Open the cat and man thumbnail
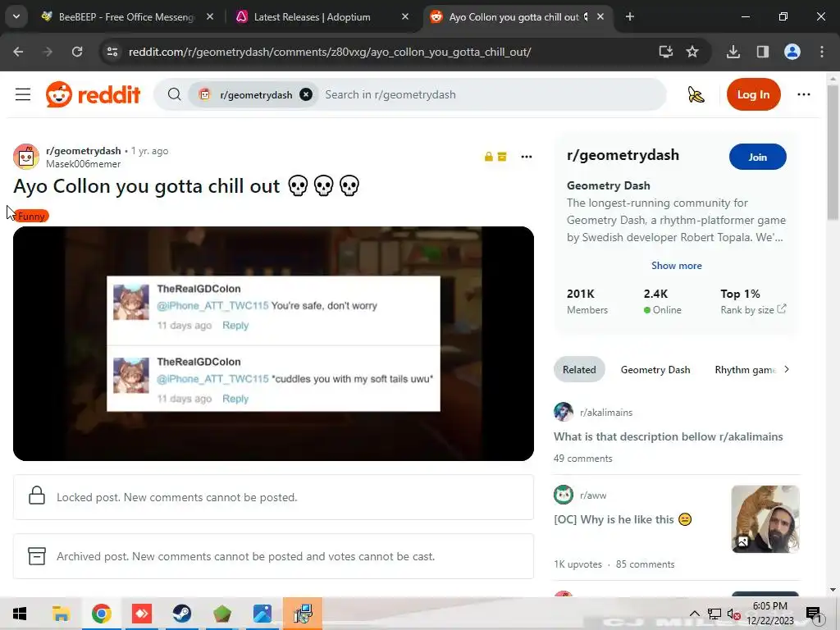 point(765,519)
